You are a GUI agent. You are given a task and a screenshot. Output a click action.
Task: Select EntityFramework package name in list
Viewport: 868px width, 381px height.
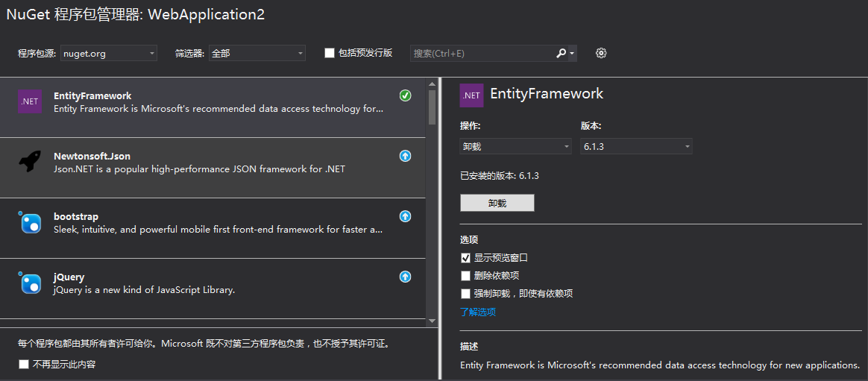(92, 96)
